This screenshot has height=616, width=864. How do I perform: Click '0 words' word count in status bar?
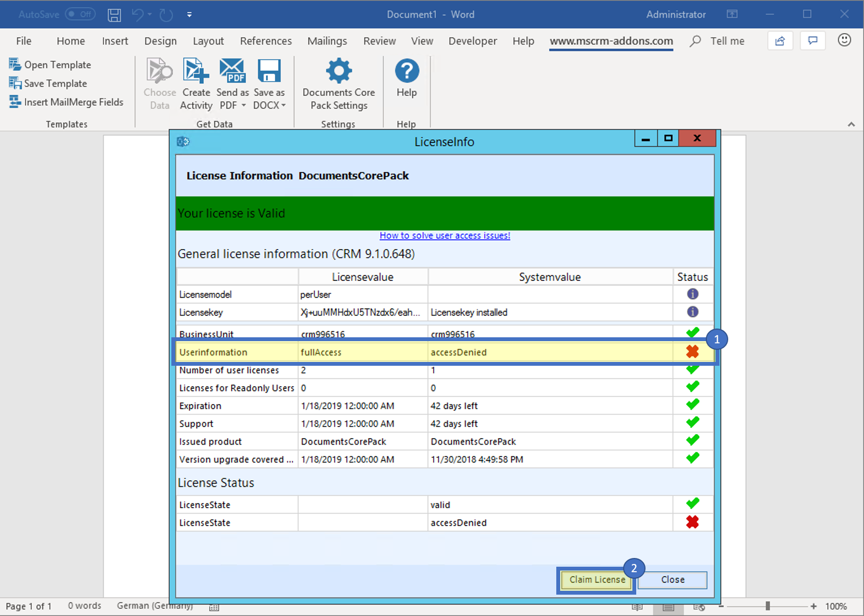[84, 606]
